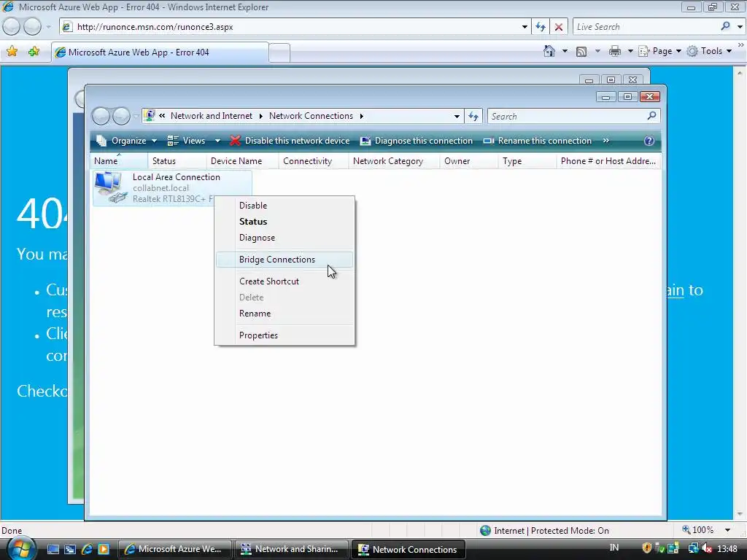Click Network and Internet breadcrumb
This screenshot has width=747, height=560.
pyautogui.click(x=212, y=116)
